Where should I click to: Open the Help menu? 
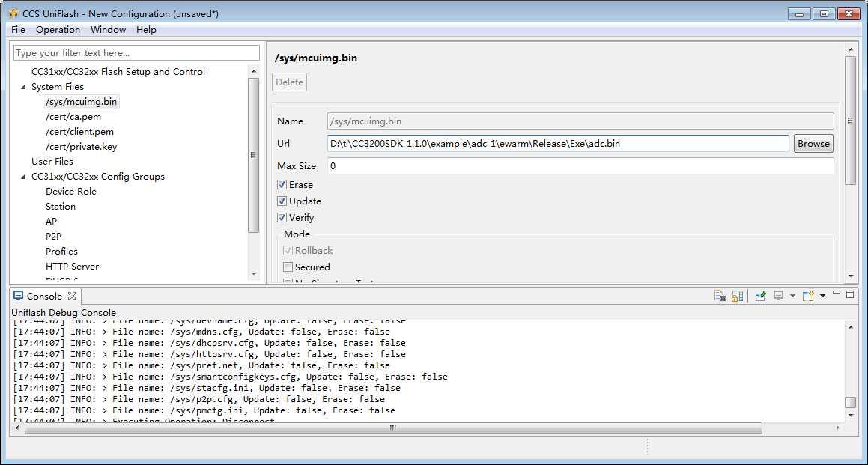pyautogui.click(x=146, y=30)
